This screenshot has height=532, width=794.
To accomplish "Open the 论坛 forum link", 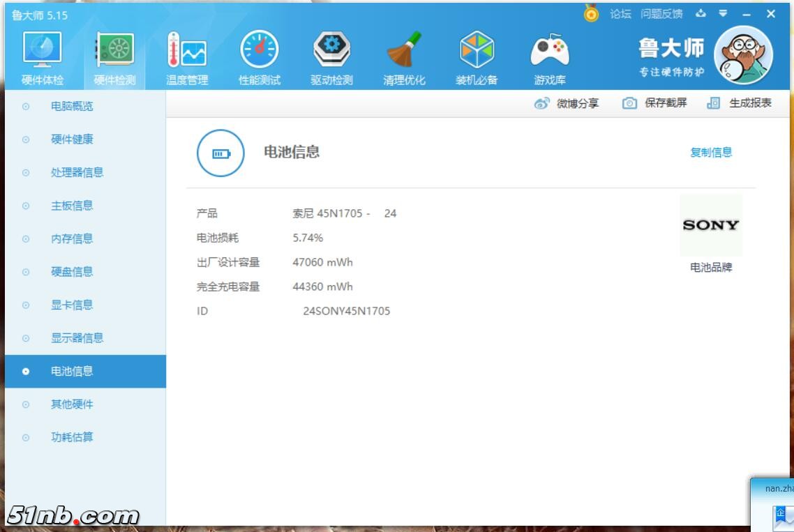I will [x=620, y=14].
